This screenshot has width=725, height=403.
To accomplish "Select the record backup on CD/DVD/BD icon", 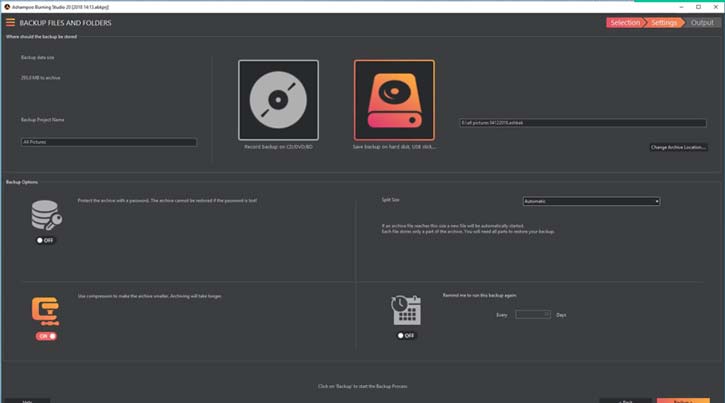I will coord(278,100).
